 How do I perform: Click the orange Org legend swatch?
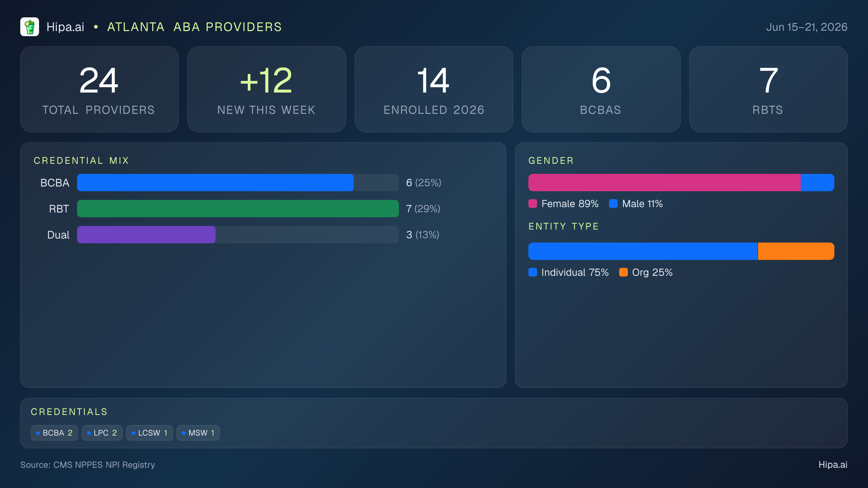[x=624, y=272]
